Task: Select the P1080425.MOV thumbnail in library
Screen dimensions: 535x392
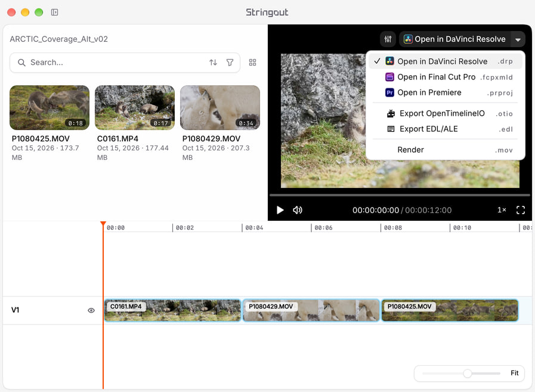Action: 50,107
